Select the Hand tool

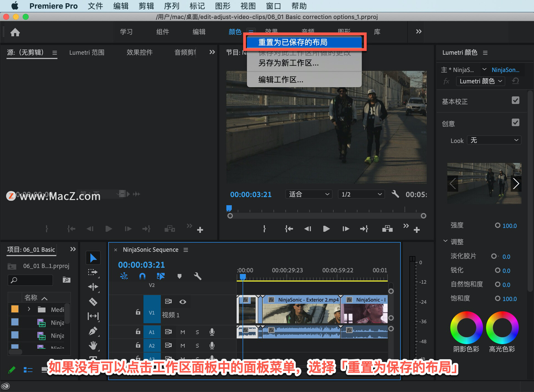pyautogui.click(x=93, y=346)
